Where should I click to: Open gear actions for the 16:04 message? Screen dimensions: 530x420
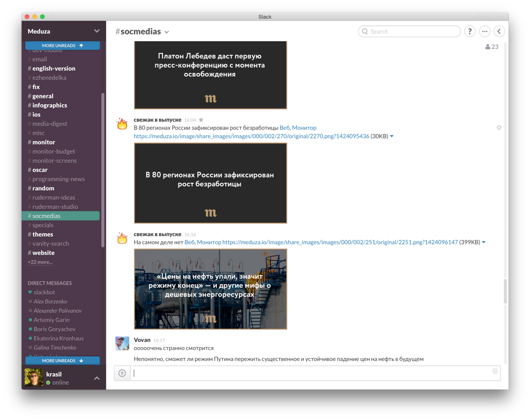[499, 128]
